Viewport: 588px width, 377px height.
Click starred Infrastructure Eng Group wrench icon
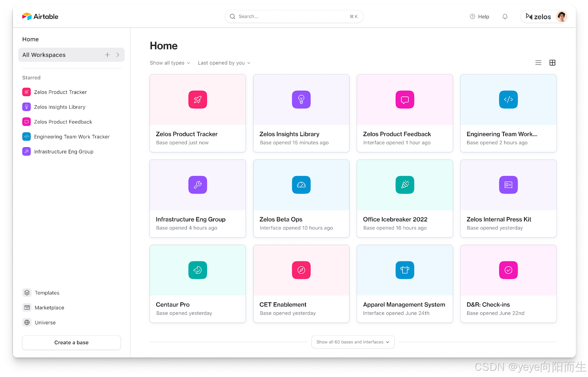point(26,152)
